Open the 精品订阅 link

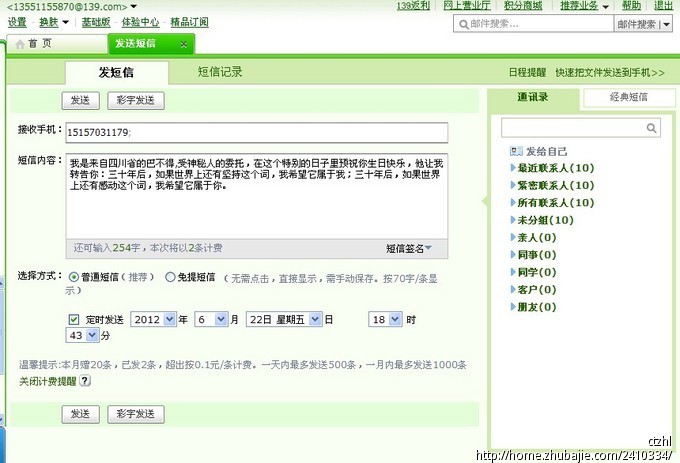190,22
